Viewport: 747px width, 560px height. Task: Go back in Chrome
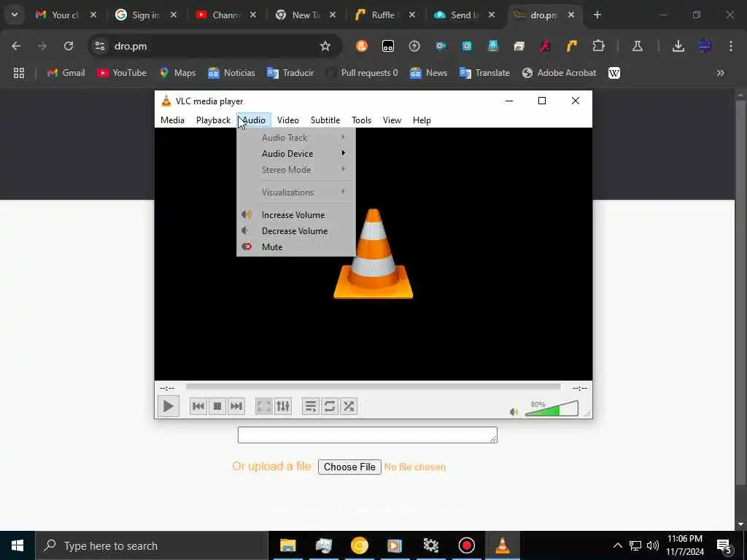coord(16,46)
